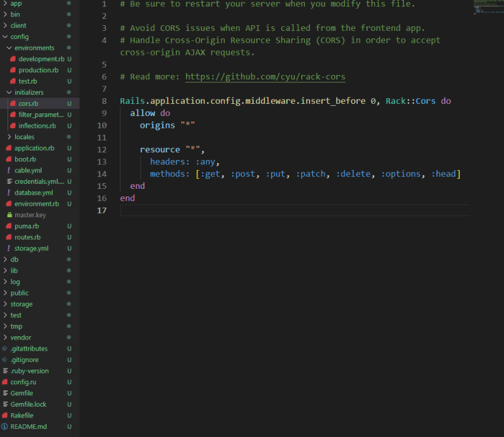Collapse the initializers folder chevron
Screen dimensions: 504x437
click(x=9, y=92)
